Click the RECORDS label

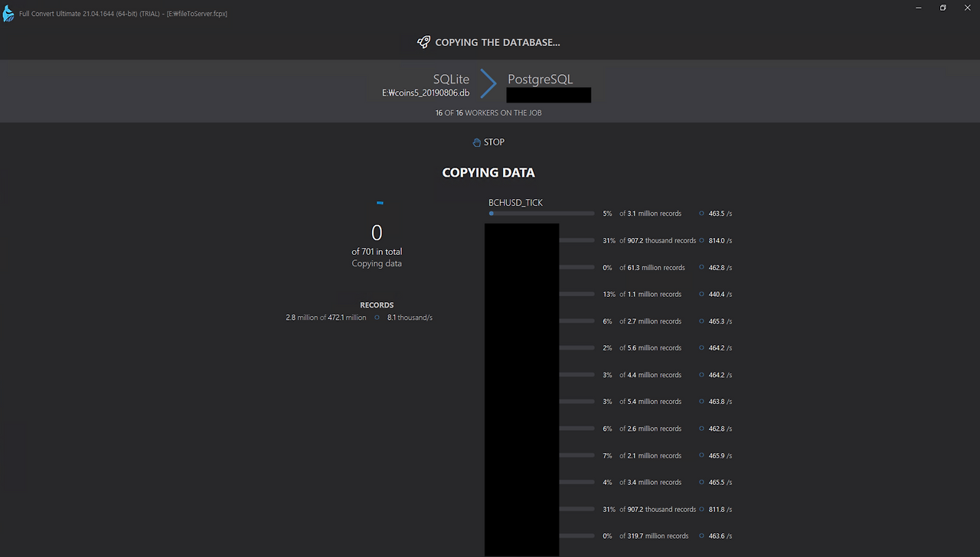(377, 305)
